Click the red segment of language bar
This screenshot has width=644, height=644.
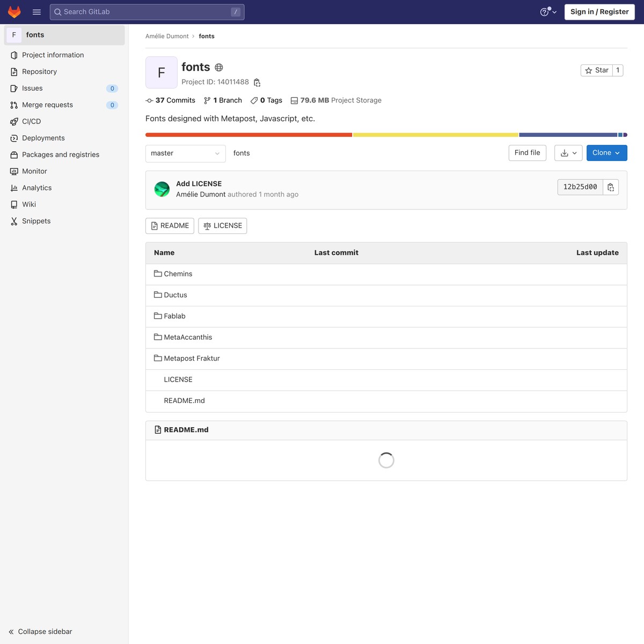tap(248, 135)
